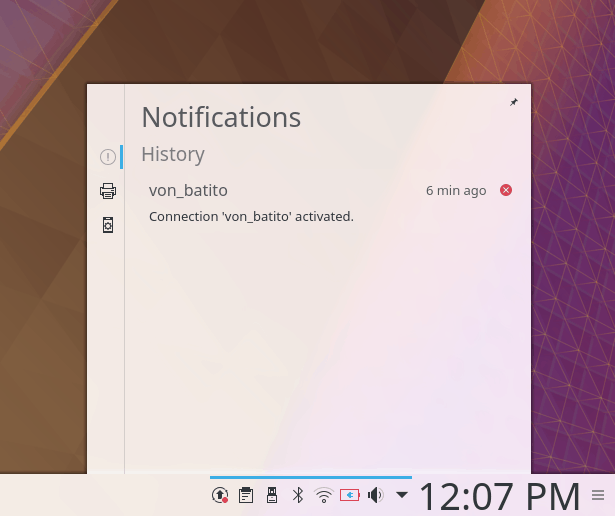Expand hidden system tray icons arrow

point(402,495)
